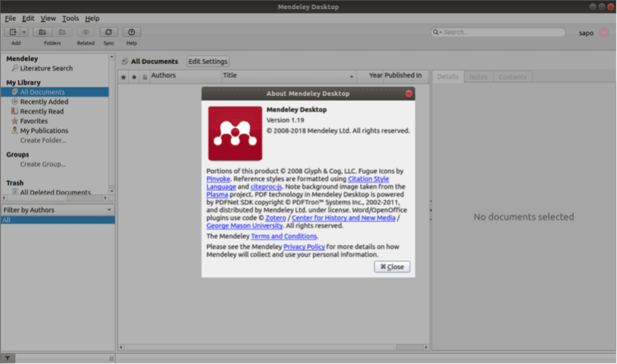This screenshot has height=364, width=617.
Task: Open the View menu
Action: (48, 19)
